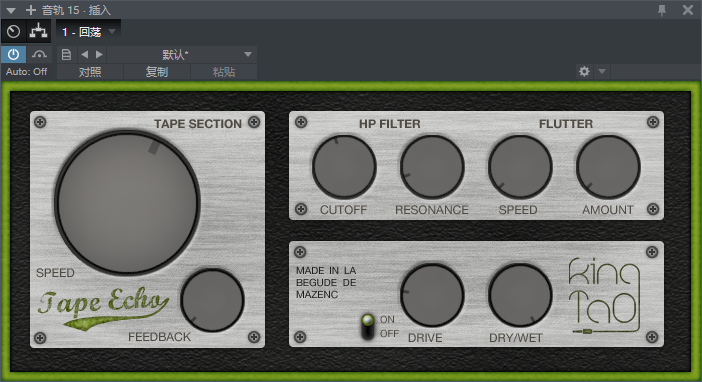Click the 复制 copy button

click(157, 72)
